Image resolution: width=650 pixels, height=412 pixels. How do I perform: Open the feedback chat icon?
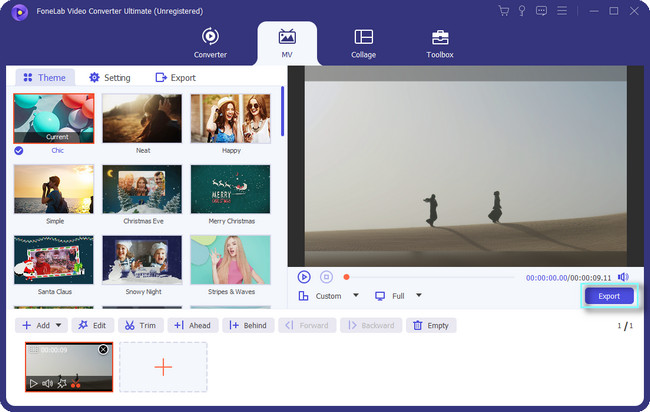tap(541, 11)
